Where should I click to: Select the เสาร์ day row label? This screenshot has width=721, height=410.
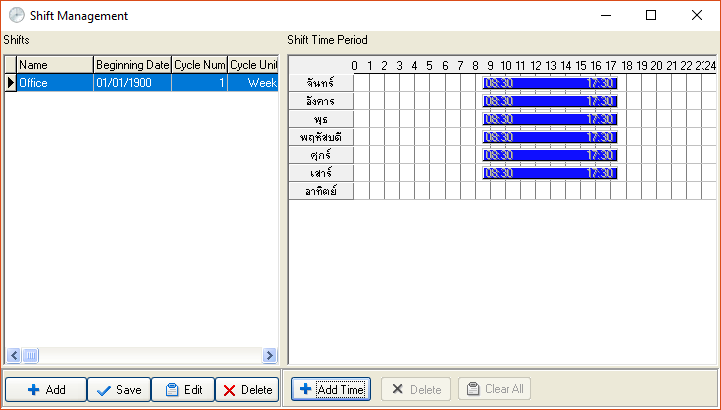pos(321,173)
